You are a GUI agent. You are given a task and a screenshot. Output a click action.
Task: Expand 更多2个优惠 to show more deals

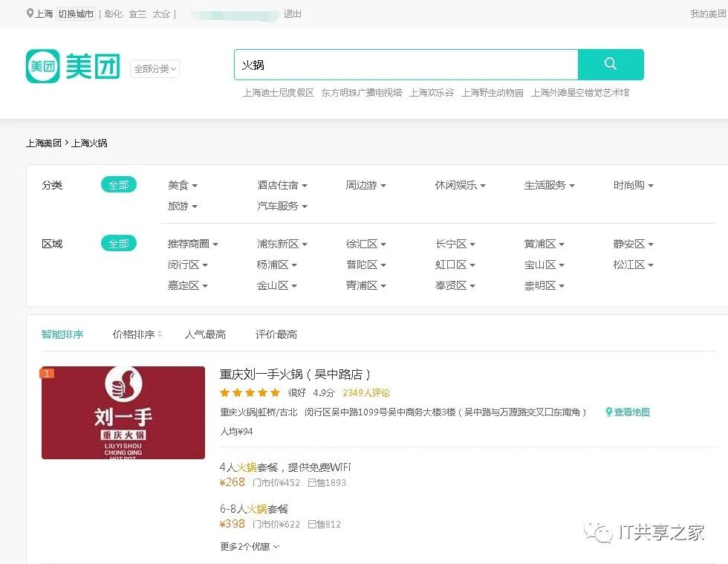[x=245, y=546]
